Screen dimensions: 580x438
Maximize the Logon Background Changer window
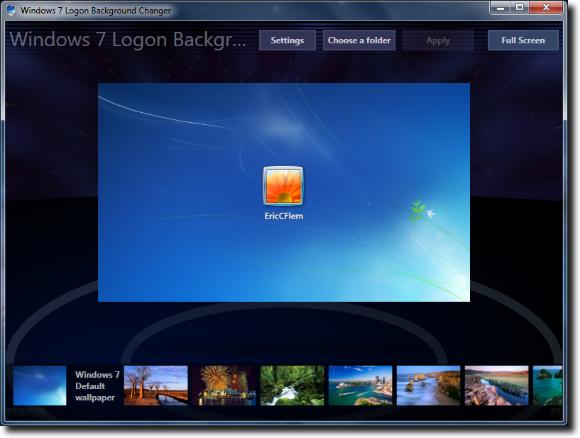pos(520,7)
